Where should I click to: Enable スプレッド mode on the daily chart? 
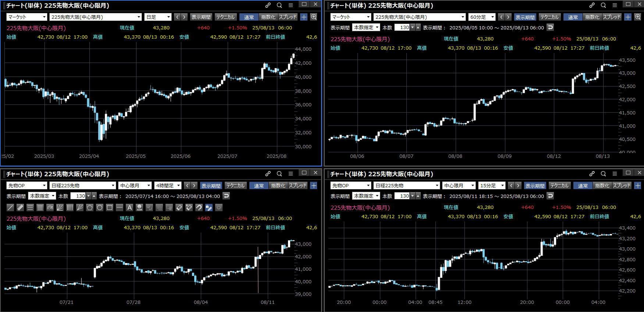pyautogui.click(x=288, y=17)
